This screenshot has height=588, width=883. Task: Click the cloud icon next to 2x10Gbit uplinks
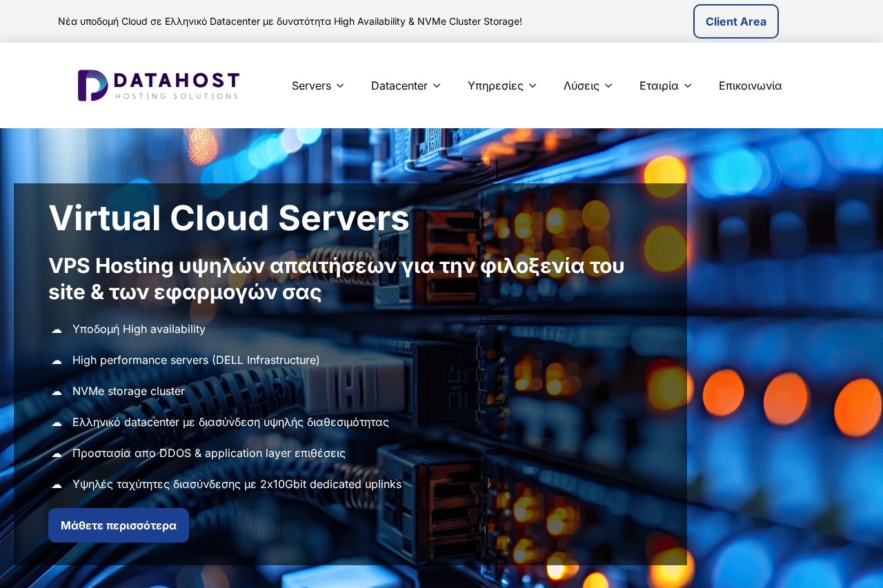click(57, 485)
